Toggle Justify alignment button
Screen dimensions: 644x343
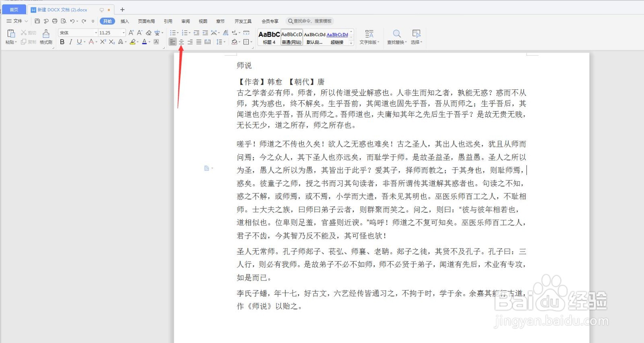click(199, 42)
